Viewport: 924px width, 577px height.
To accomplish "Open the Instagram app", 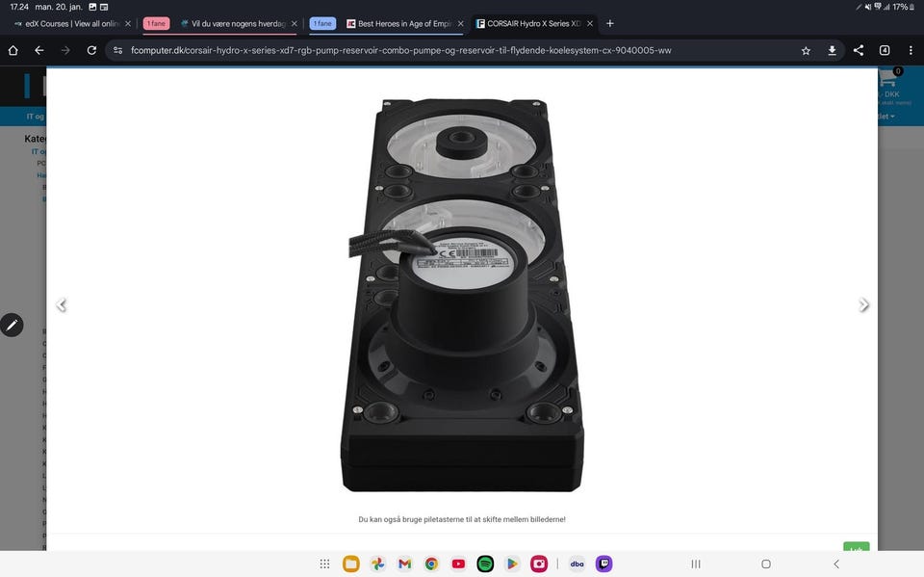I will (539, 564).
